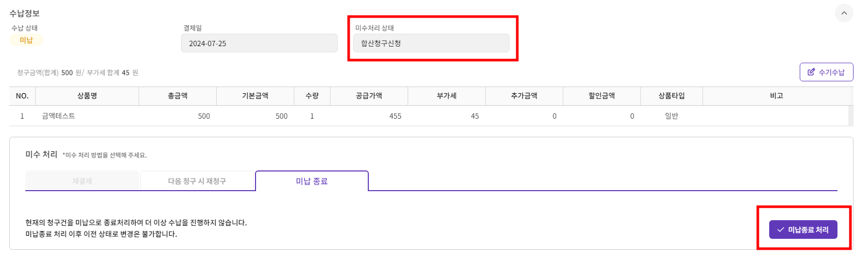Click the 추가금액 column header
Viewport: 868px width, 258px height.
pyautogui.click(x=524, y=96)
